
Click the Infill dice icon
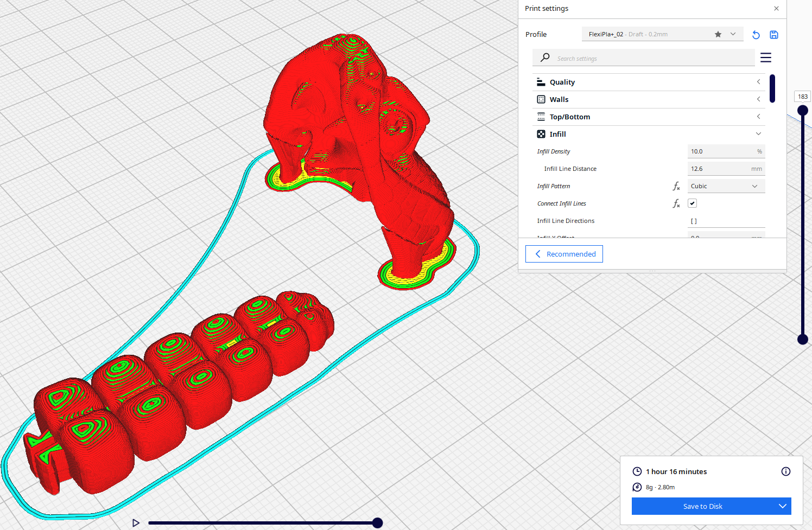click(541, 133)
